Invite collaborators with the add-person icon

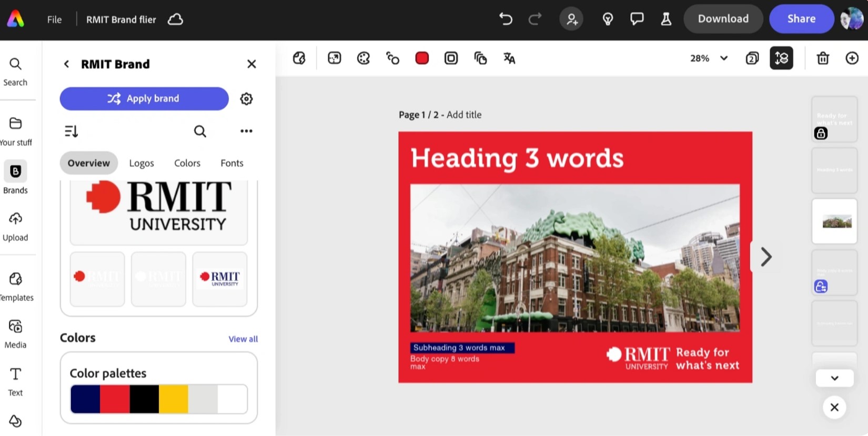(571, 19)
